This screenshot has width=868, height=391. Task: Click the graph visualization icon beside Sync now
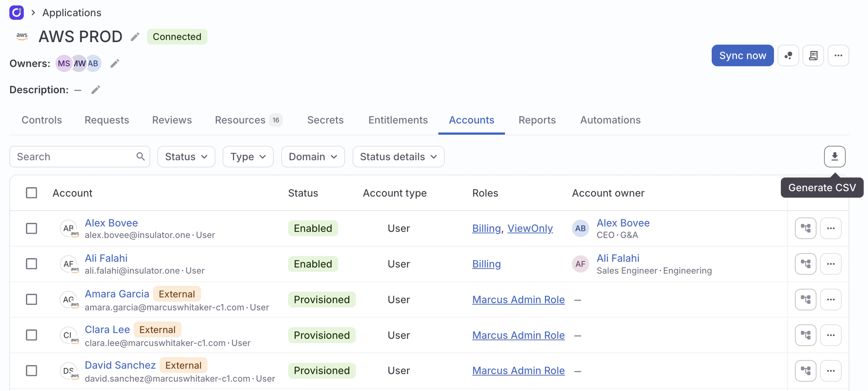coord(789,55)
